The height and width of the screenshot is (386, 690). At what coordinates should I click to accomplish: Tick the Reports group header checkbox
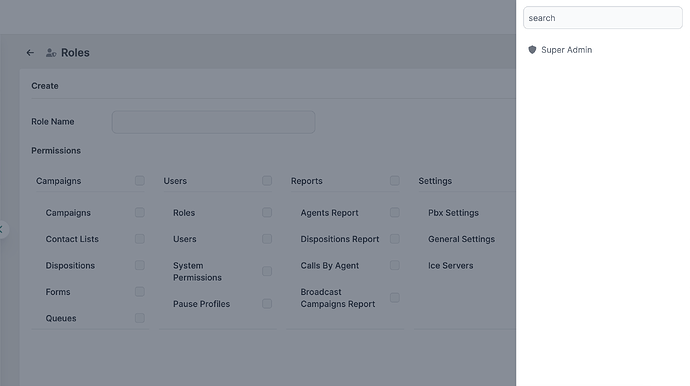(395, 181)
